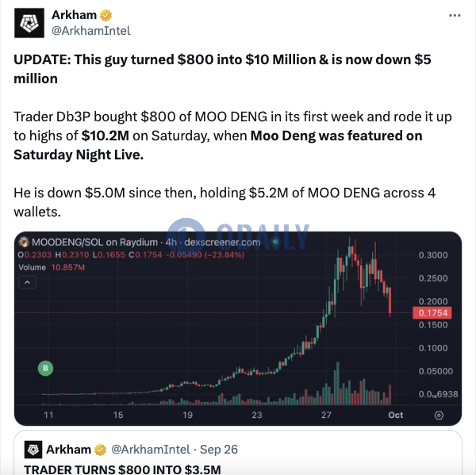476x475 pixels.
Task: Click the Arkham display name
Action: tap(74, 15)
